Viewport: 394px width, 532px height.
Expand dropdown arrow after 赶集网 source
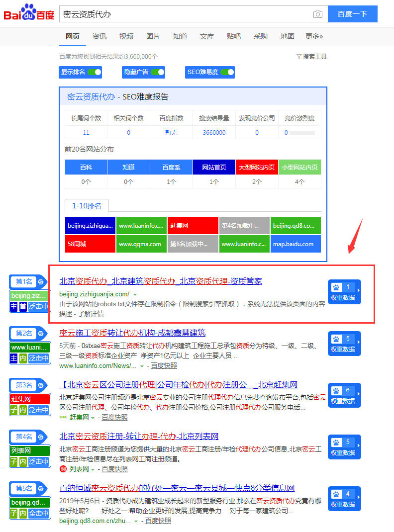93,418
